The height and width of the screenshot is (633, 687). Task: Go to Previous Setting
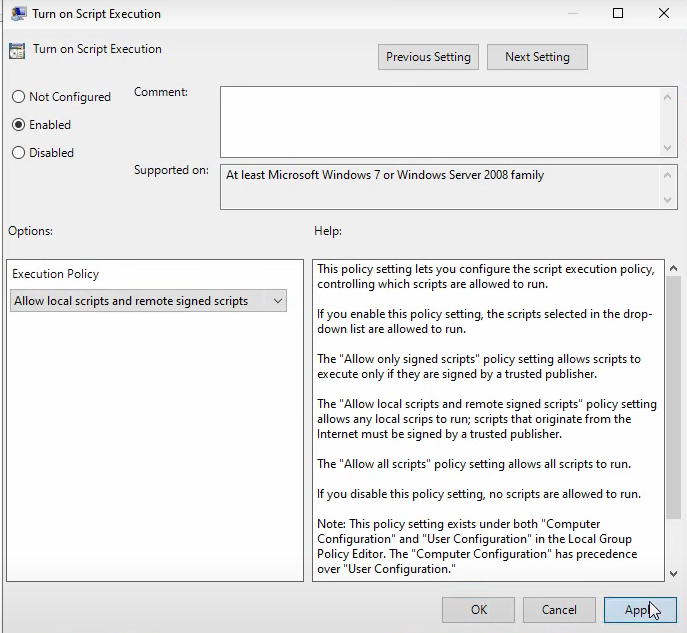[428, 57]
